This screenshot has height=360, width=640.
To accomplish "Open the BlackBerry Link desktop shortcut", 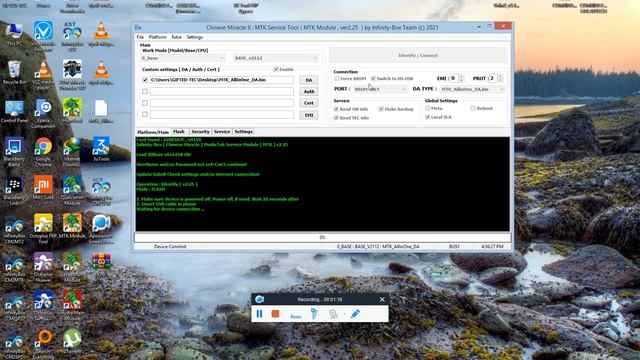I will coord(14,190).
